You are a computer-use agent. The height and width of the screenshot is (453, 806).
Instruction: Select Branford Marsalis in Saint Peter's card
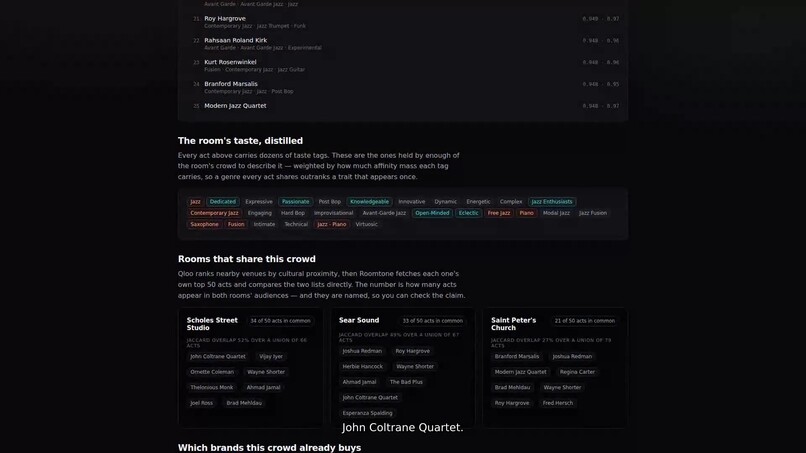[517, 356]
